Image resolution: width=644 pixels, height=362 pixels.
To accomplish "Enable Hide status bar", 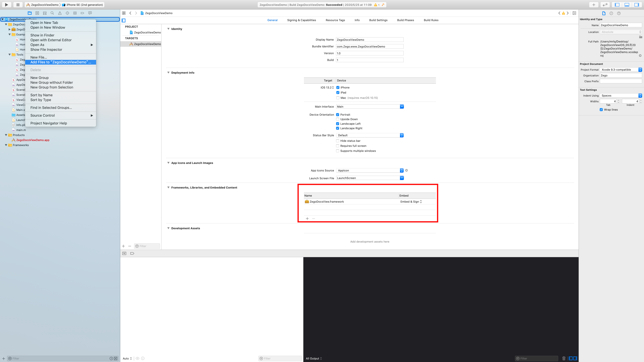I will pyautogui.click(x=337, y=141).
